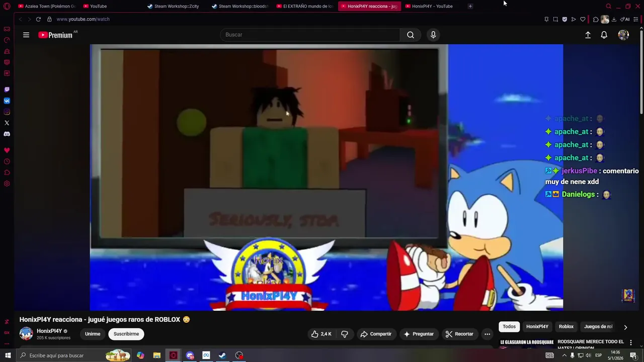Click the video player to pause

click(326, 177)
